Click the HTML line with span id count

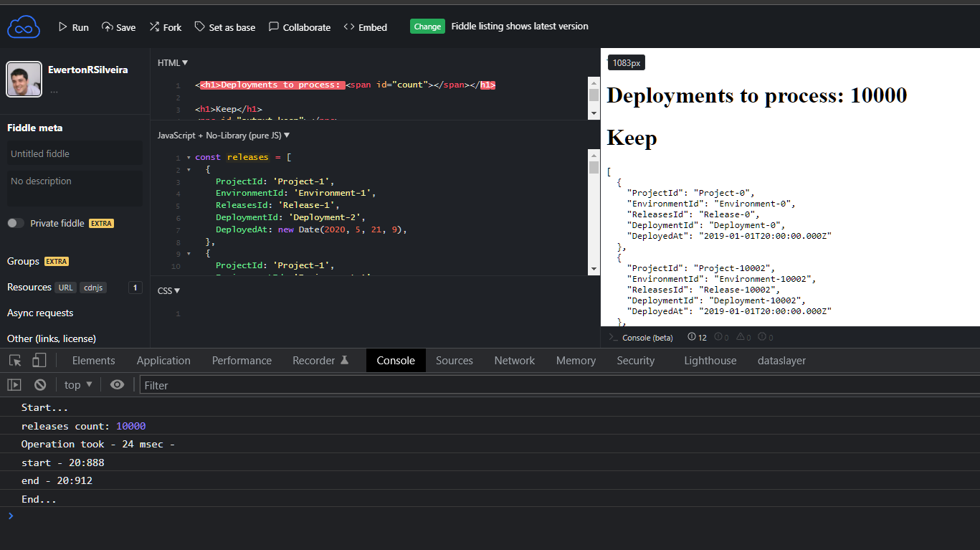click(x=345, y=85)
